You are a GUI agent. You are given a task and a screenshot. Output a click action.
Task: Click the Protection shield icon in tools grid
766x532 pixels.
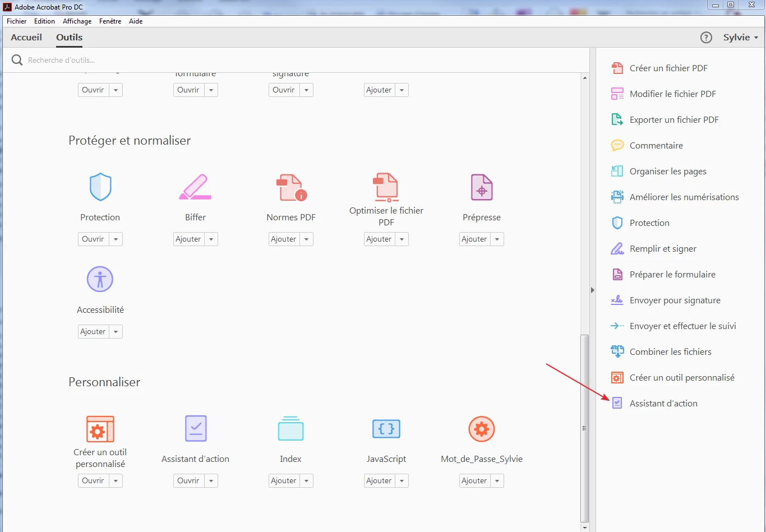click(100, 187)
